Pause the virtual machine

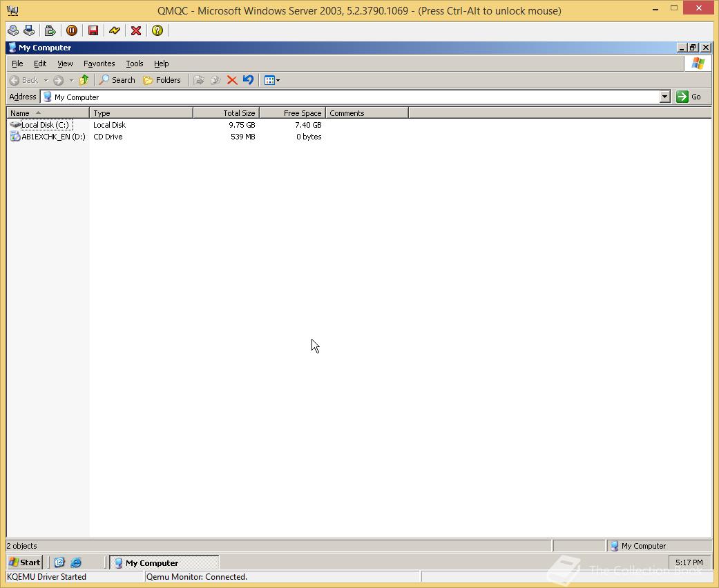coord(72,30)
